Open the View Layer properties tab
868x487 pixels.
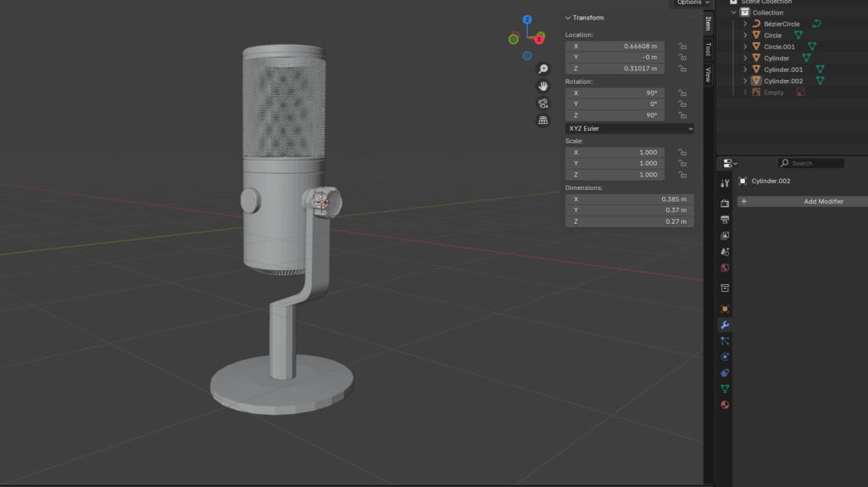725,236
